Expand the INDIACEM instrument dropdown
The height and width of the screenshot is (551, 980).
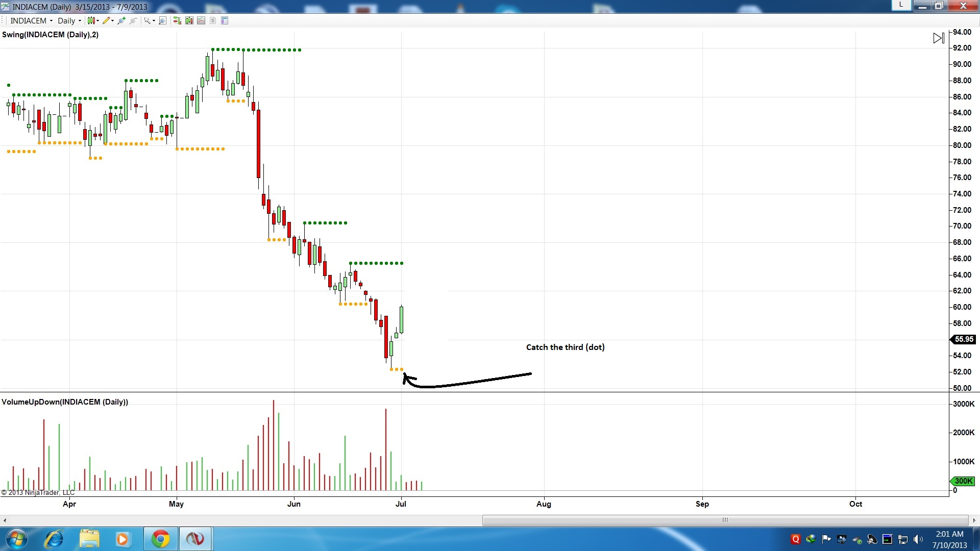coord(51,21)
